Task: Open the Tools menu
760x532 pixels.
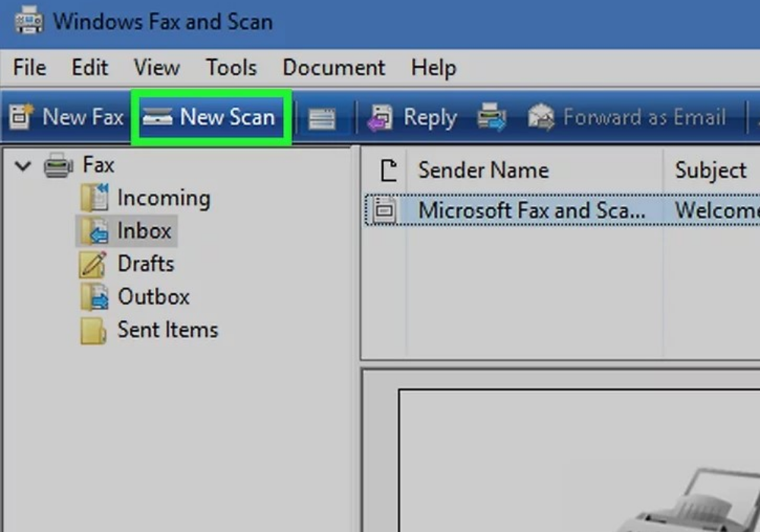Action: tap(231, 68)
